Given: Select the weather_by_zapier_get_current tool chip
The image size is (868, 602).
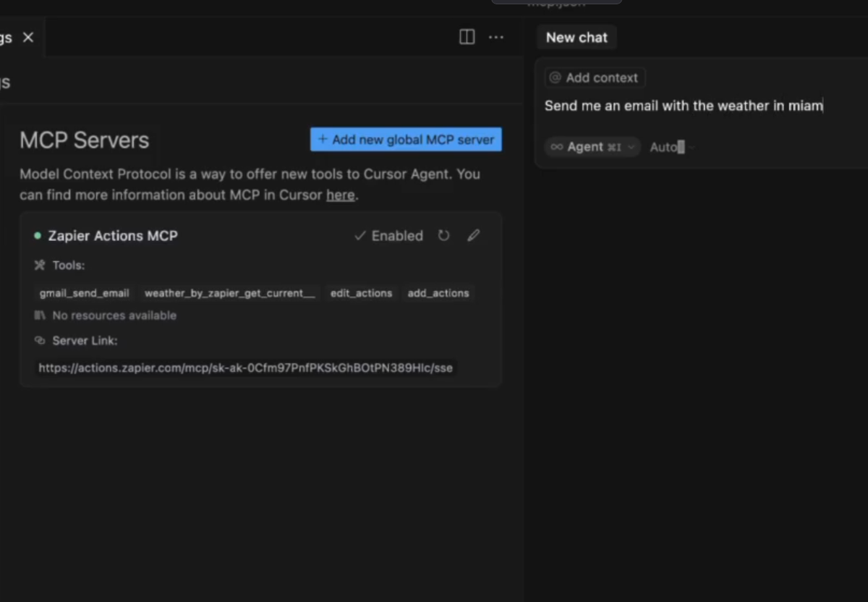Looking at the screenshot, I should click(229, 293).
